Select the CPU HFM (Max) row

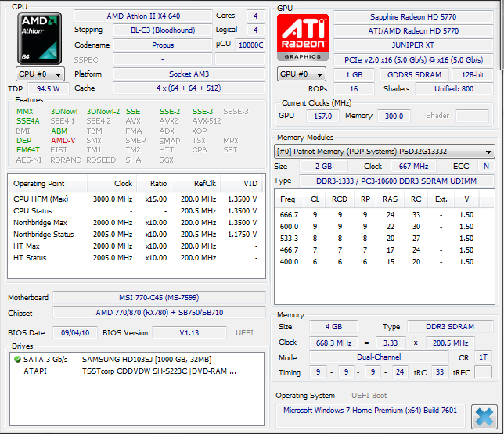click(135, 199)
